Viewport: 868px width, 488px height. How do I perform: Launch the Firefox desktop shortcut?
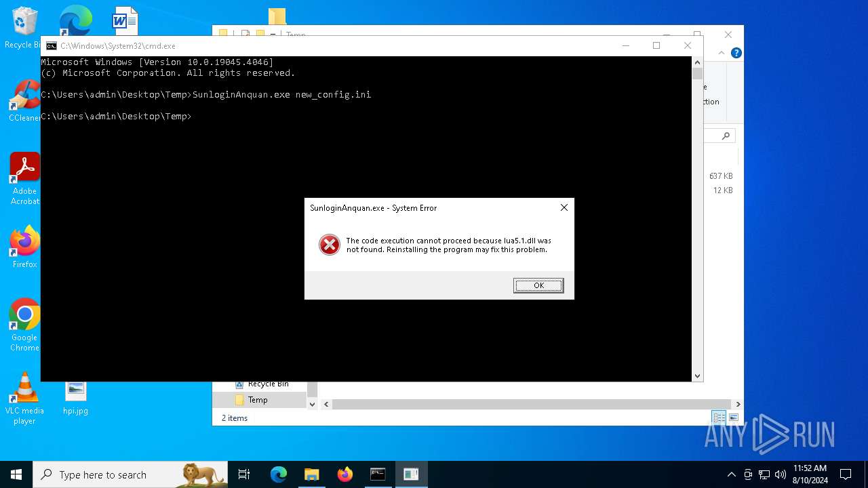point(24,247)
